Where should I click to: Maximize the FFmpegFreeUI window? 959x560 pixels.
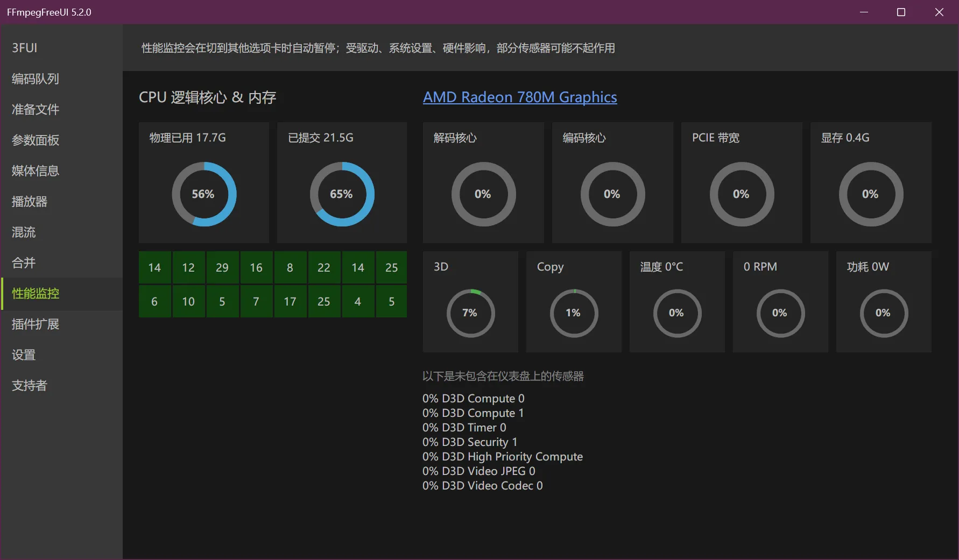point(901,12)
